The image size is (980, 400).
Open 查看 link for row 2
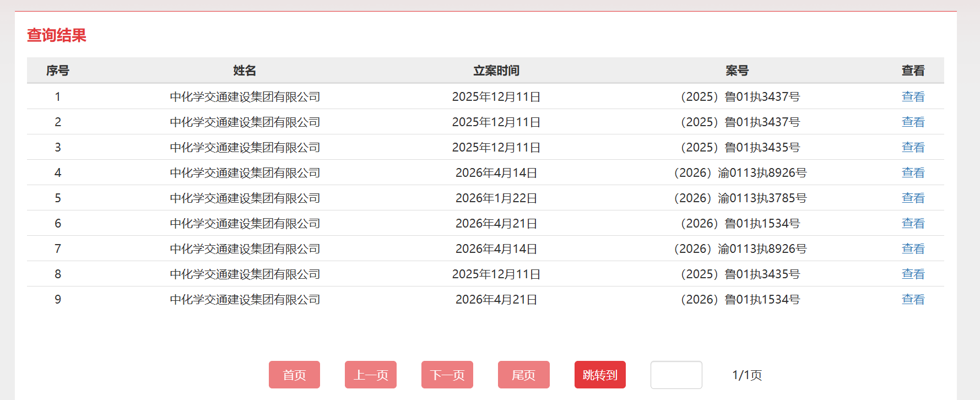pyautogui.click(x=913, y=122)
